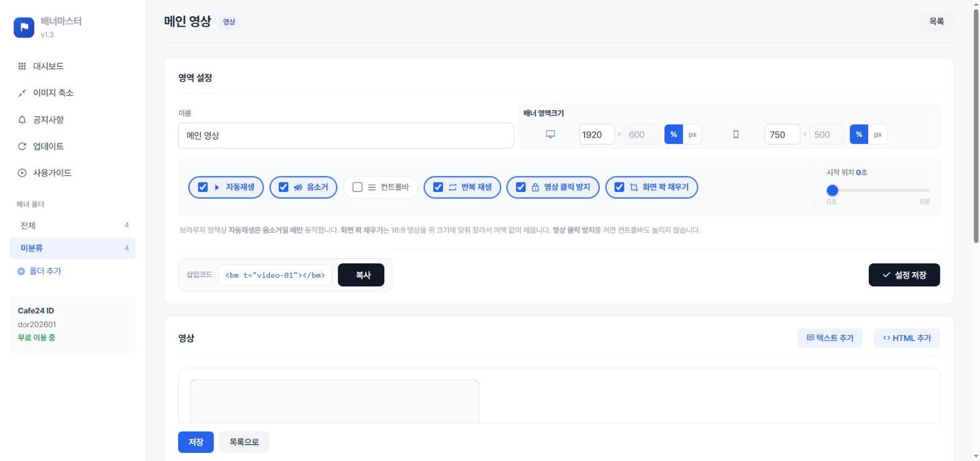Uncheck the 자동재생 checkbox
Image resolution: width=980 pixels, height=461 pixels.
pos(202,187)
